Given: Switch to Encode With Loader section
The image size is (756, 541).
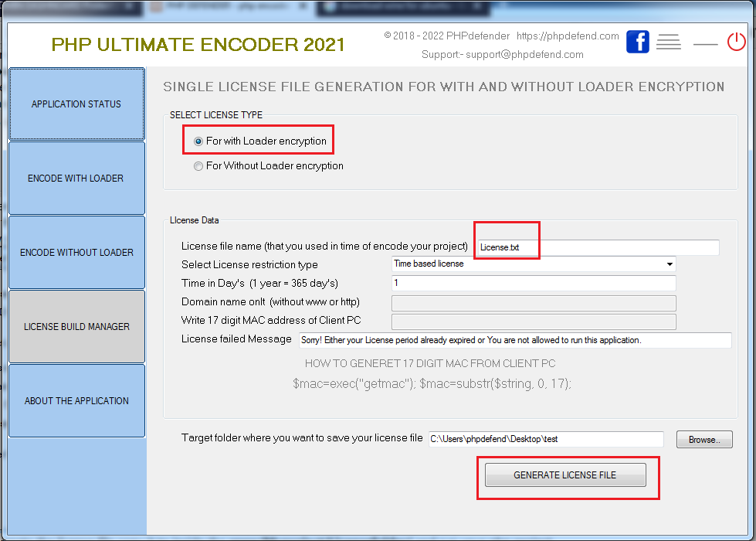Looking at the screenshot, I should [76, 178].
